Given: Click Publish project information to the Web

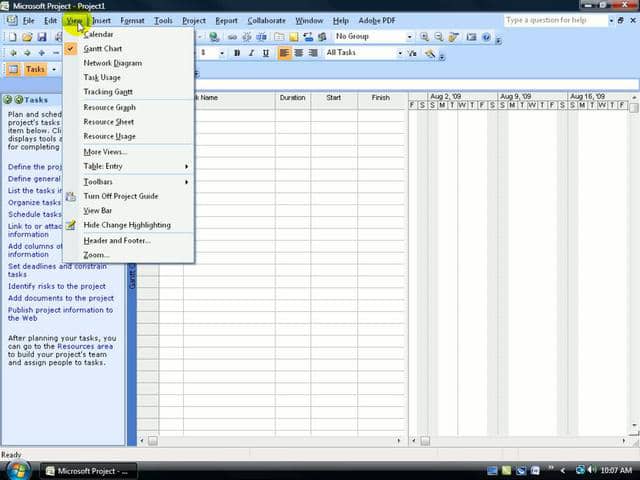Looking at the screenshot, I should 60,314.
